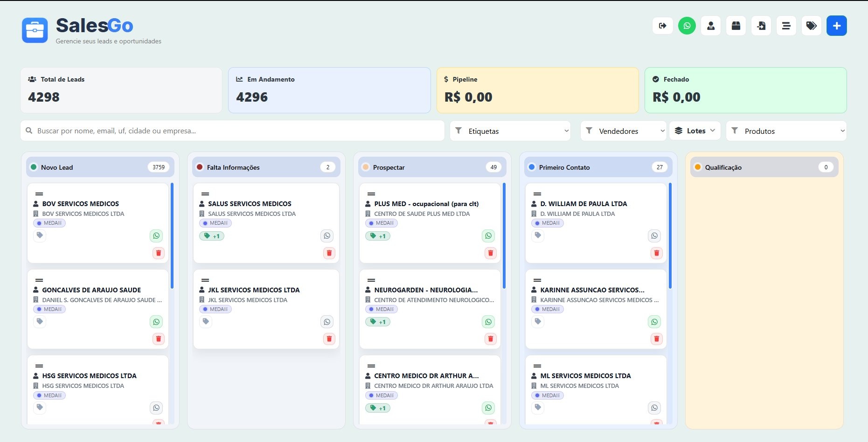Click the tags management icon in the toolbar
Viewport: 868px width, 442px height.
pyautogui.click(x=812, y=26)
